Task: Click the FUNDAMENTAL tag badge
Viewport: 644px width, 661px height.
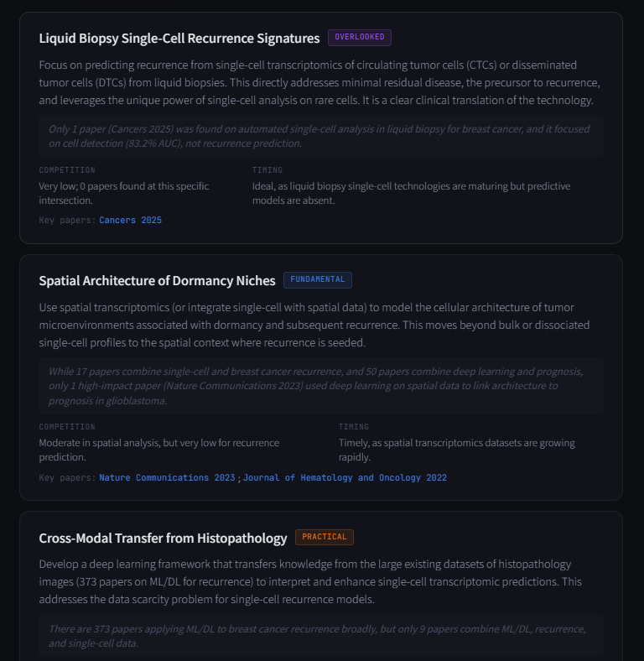Action: click(318, 280)
